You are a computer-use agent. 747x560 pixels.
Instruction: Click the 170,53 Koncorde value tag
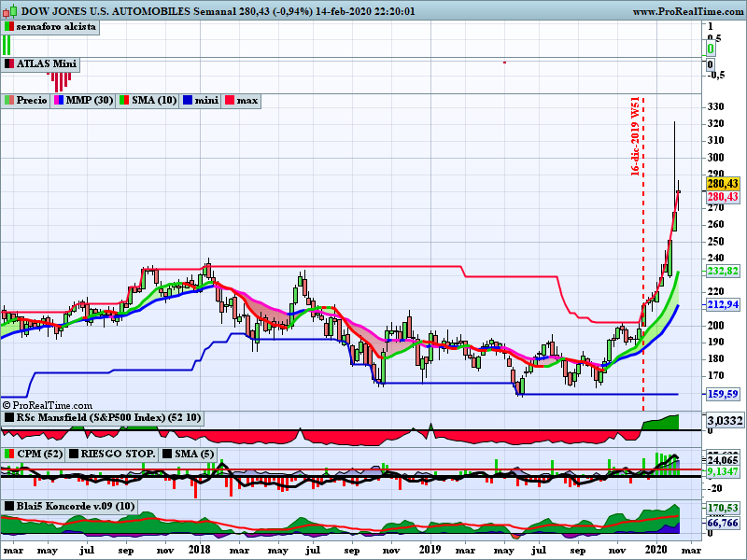click(722, 509)
